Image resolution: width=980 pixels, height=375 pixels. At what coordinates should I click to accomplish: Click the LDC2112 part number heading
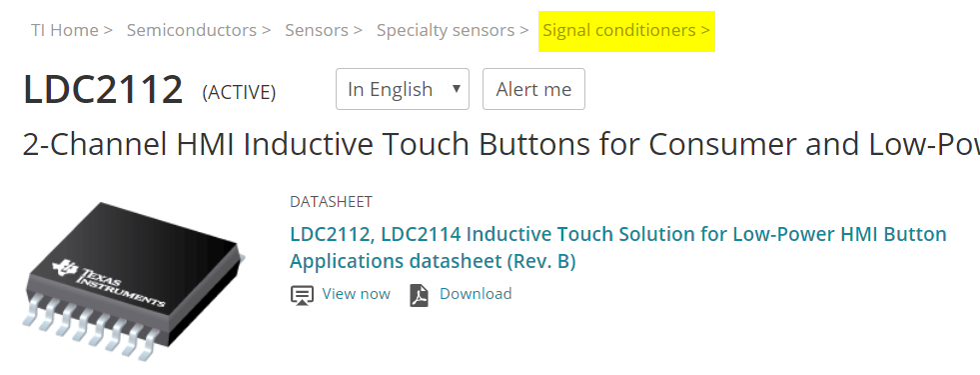coord(103,89)
